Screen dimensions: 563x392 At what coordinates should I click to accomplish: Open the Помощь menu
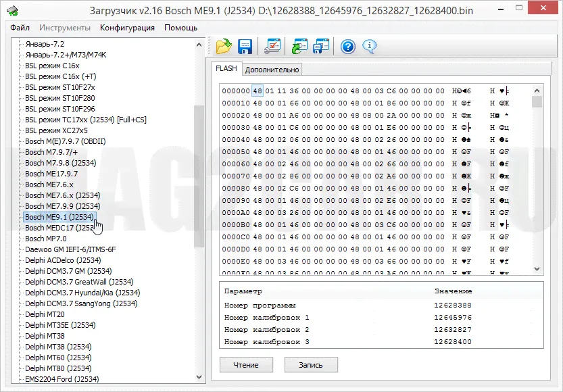point(180,28)
